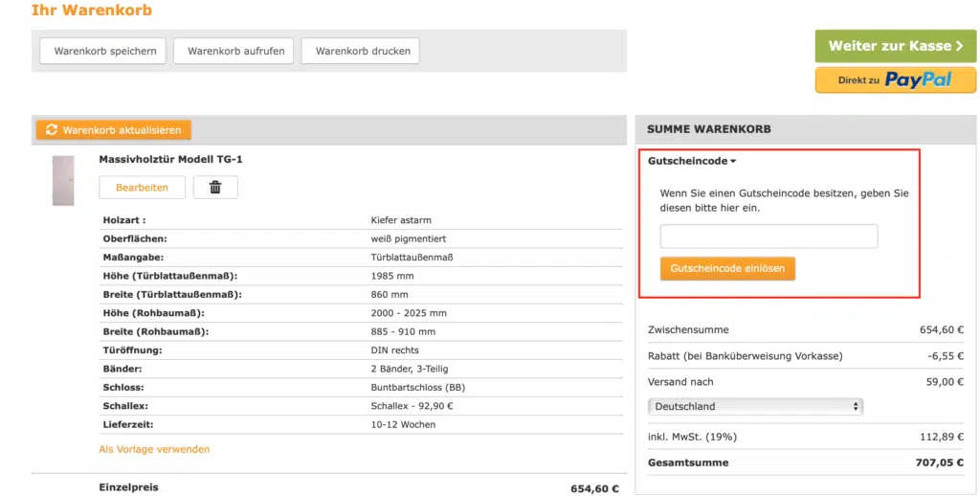Image resolution: width=980 pixels, height=496 pixels.
Task: Click the Ihr Warenkorb heading
Action: pyautogui.click(x=92, y=10)
